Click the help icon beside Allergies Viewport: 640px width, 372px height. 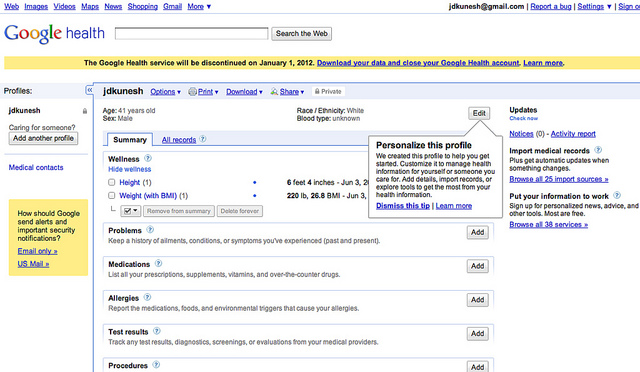[147, 297]
